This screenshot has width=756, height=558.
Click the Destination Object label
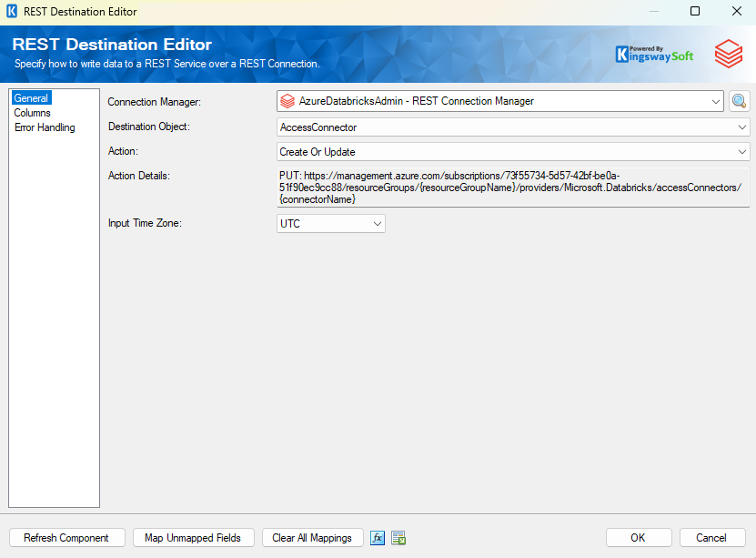click(149, 127)
